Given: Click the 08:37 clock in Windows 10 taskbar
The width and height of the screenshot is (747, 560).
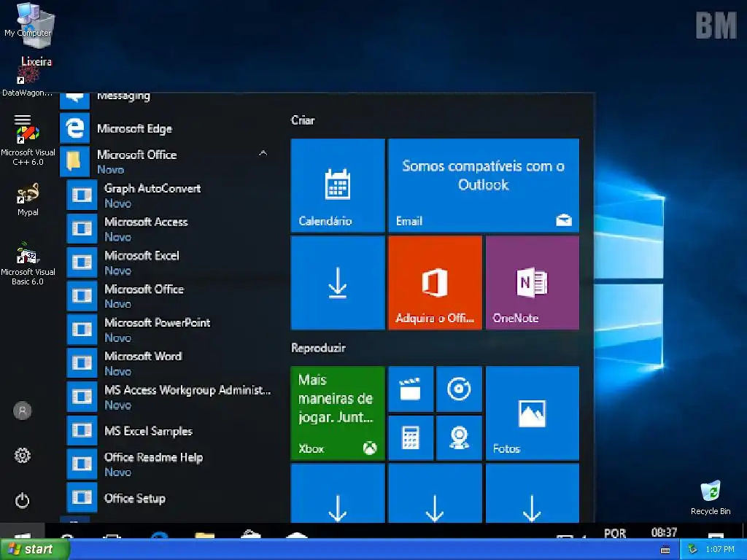Looking at the screenshot, I should 664,532.
